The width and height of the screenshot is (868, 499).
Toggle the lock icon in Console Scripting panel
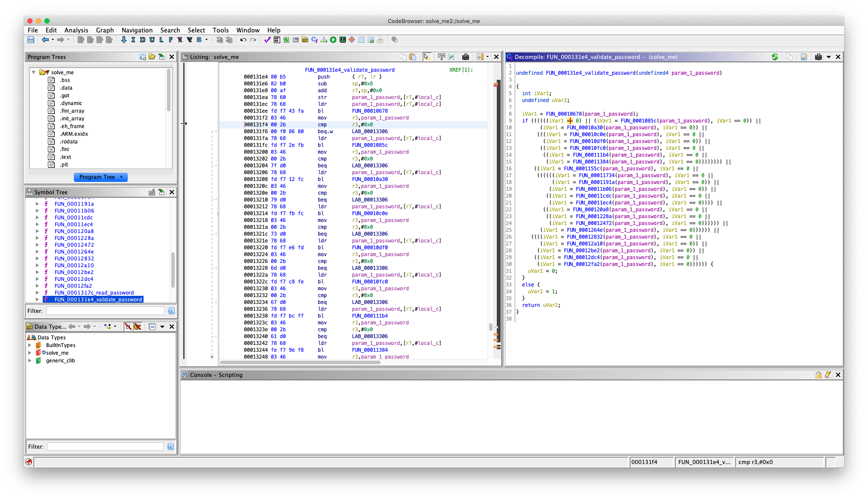pyautogui.click(x=818, y=375)
